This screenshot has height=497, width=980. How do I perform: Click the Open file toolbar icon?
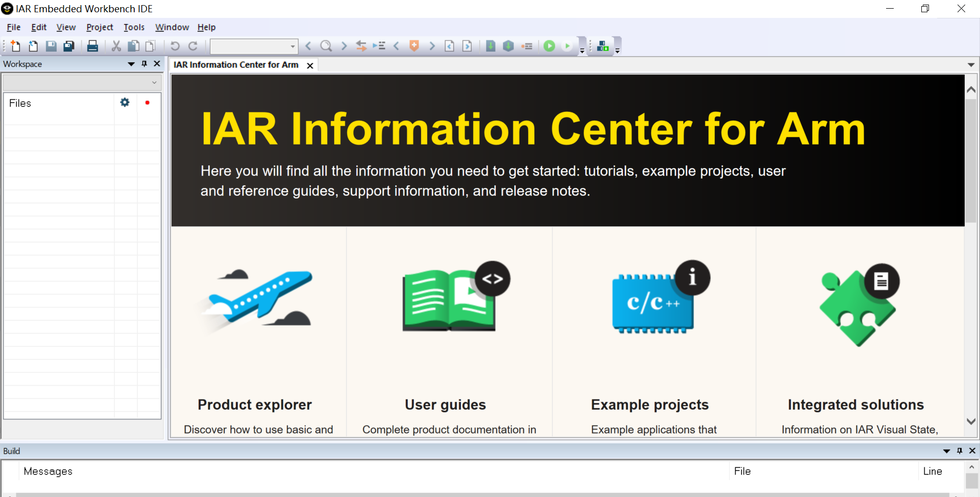click(x=33, y=46)
